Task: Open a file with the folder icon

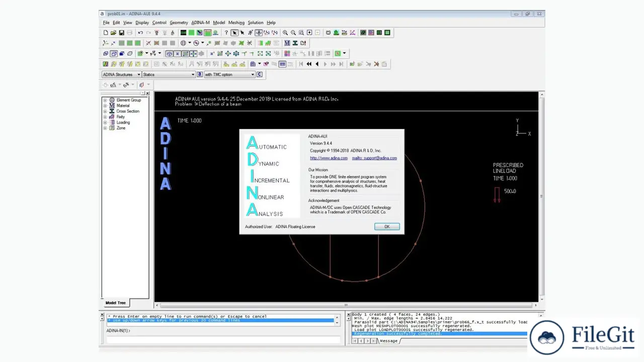Action: click(x=113, y=33)
